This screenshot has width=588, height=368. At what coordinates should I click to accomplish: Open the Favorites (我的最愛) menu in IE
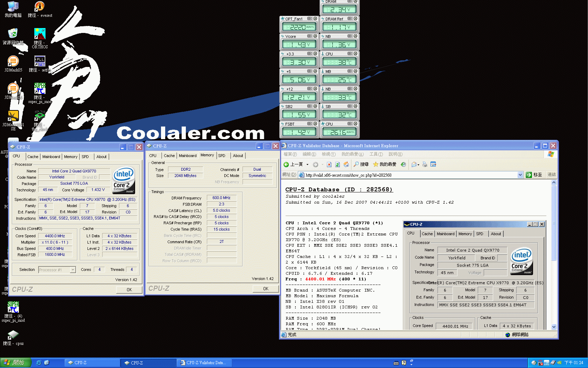pos(352,154)
